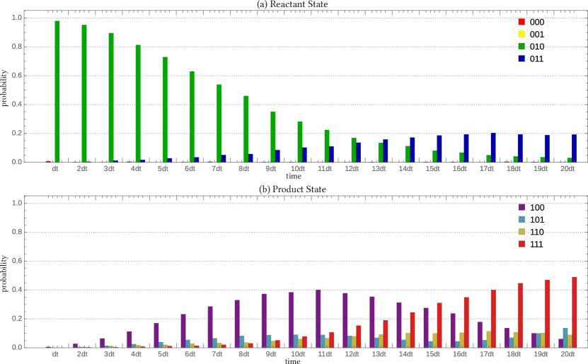Select the green legend square in top chart
The width and height of the screenshot is (588, 364).
coord(521,46)
